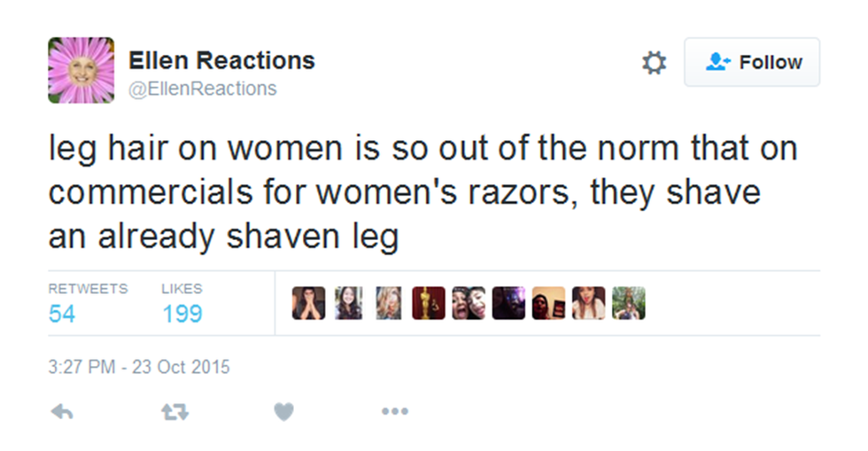868x451 pixels.
Task: Click the liker avatar with two faces close together
Action: point(469,303)
